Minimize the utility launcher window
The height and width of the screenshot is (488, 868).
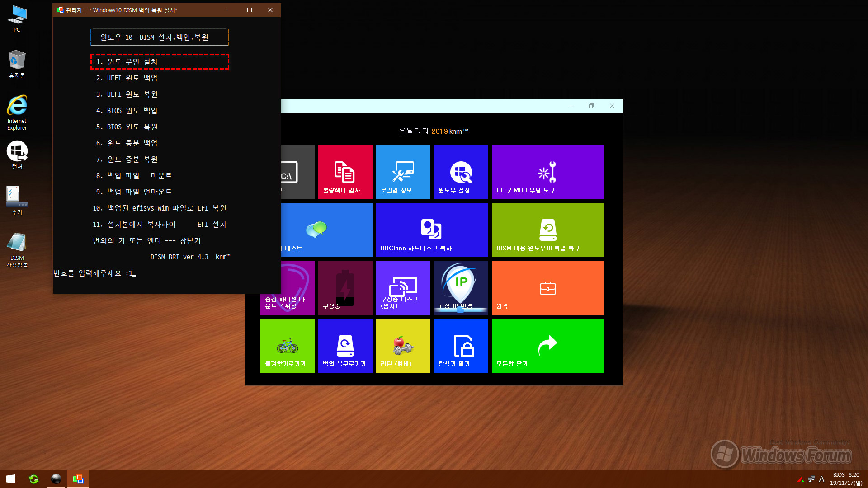pos(571,106)
